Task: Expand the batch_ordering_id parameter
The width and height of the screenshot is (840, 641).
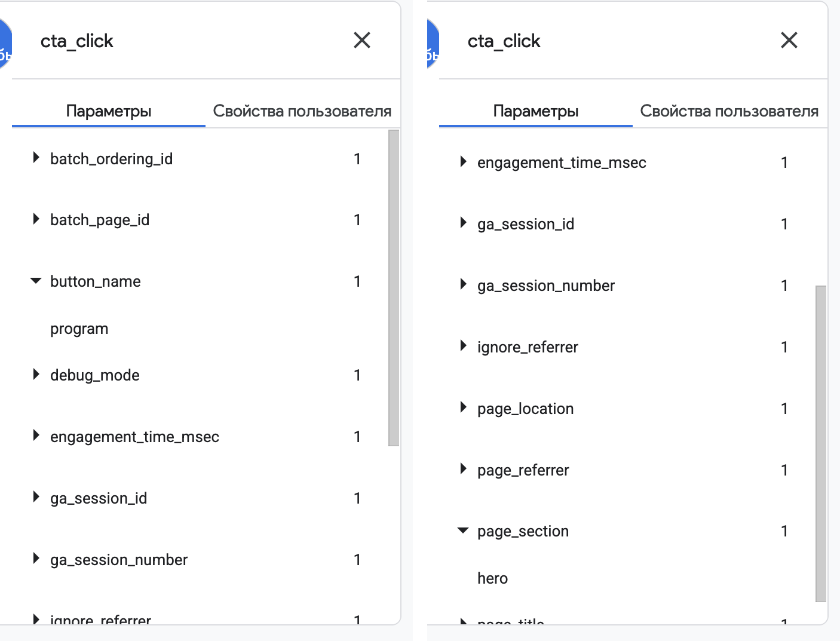Action: tap(36, 158)
